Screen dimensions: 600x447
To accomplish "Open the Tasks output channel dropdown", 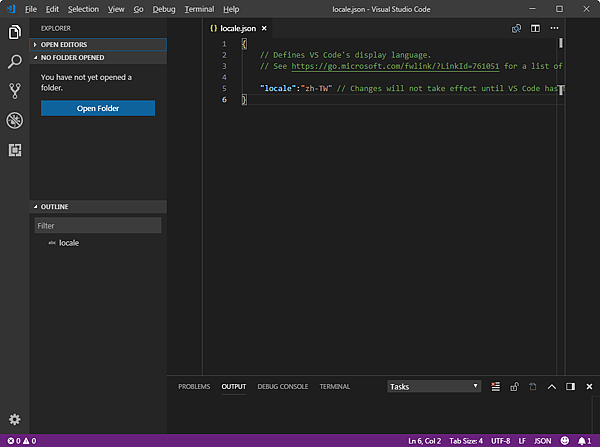I will 434,387.
